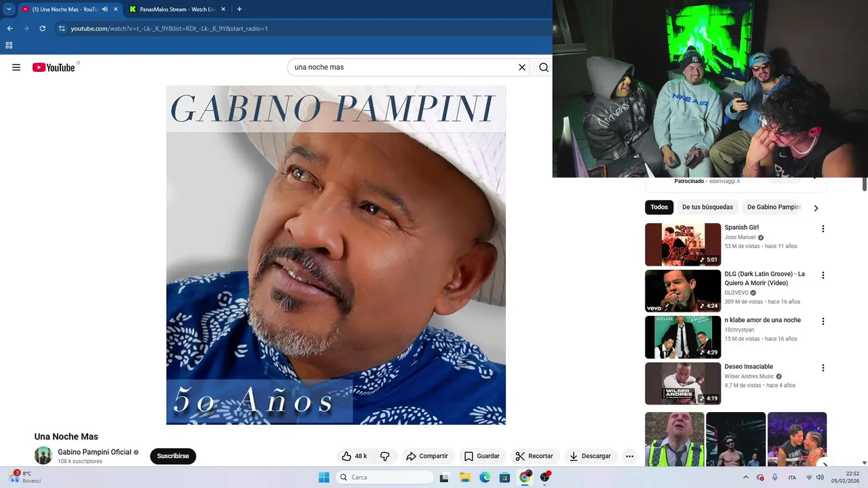Viewport: 868px width, 488px height.
Task: Open options menu for Deseo Insaciable
Action: point(823,368)
